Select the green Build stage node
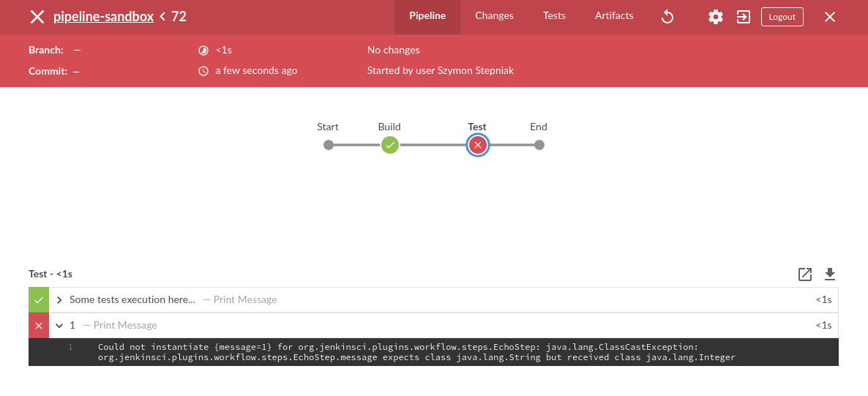The image size is (868, 396). (390, 145)
